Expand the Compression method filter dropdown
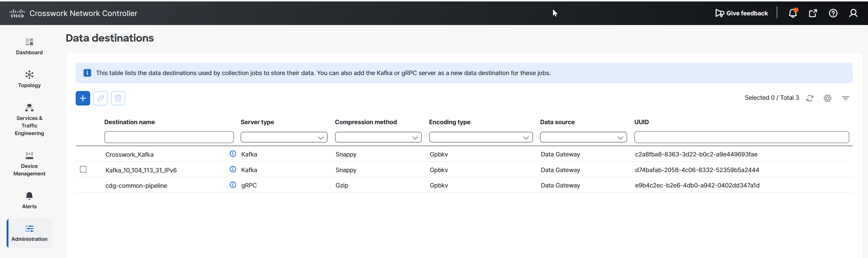 pyautogui.click(x=378, y=137)
